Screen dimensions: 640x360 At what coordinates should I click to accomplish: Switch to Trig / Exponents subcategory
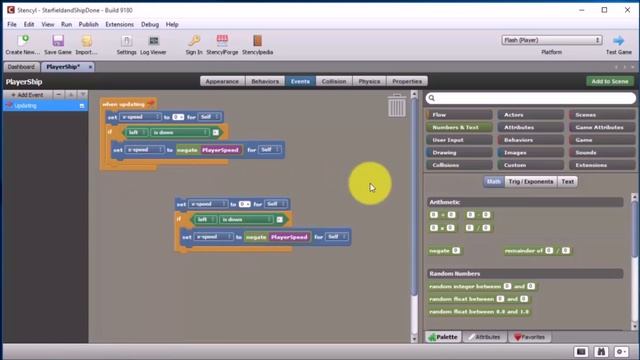(x=531, y=182)
